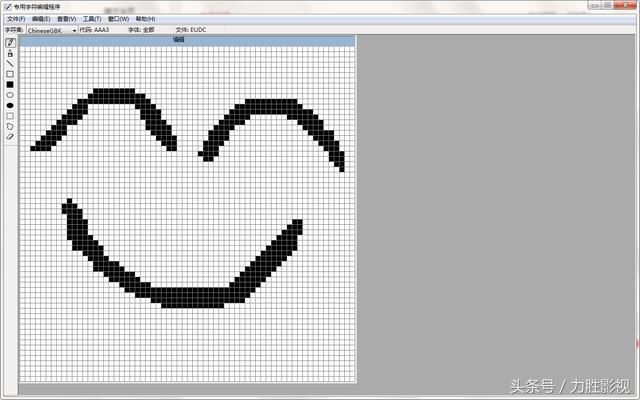The height and width of the screenshot is (400, 640).
Task: Select the Pencil tool
Action: [x=10, y=42]
